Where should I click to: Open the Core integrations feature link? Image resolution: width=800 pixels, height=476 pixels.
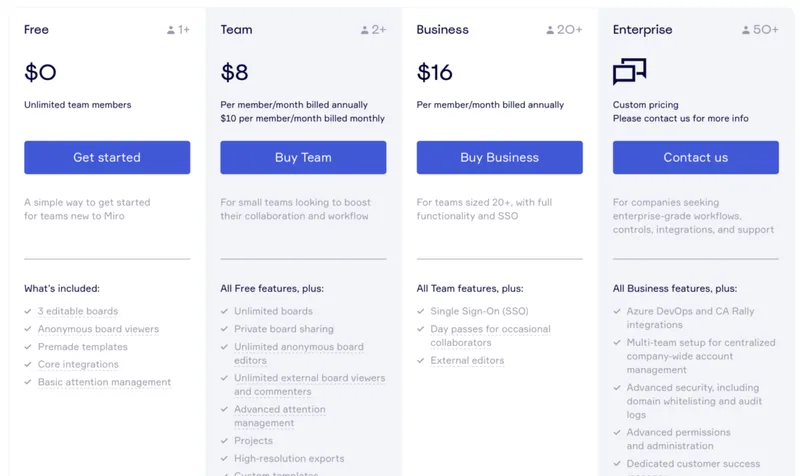78,365
